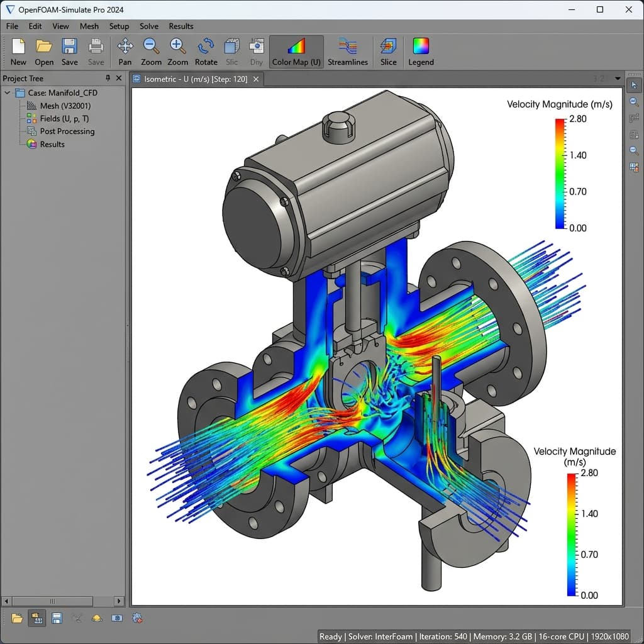Click the gear settings icon in bottom toolbar
The height and width of the screenshot is (644, 644).
point(137,618)
